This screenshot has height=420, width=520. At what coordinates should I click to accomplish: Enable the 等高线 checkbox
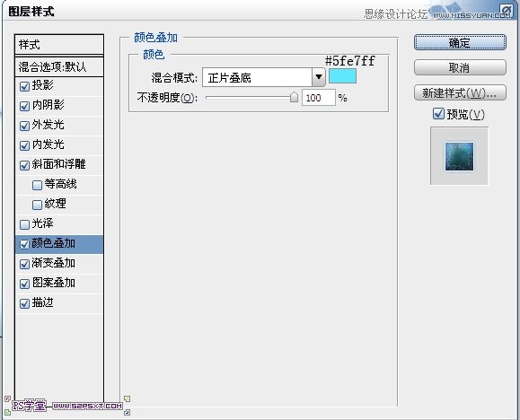pos(37,185)
